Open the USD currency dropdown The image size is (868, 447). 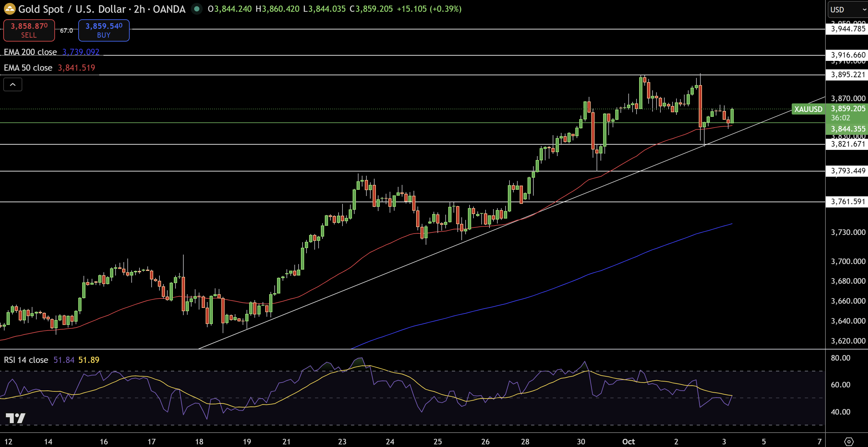pos(847,9)
